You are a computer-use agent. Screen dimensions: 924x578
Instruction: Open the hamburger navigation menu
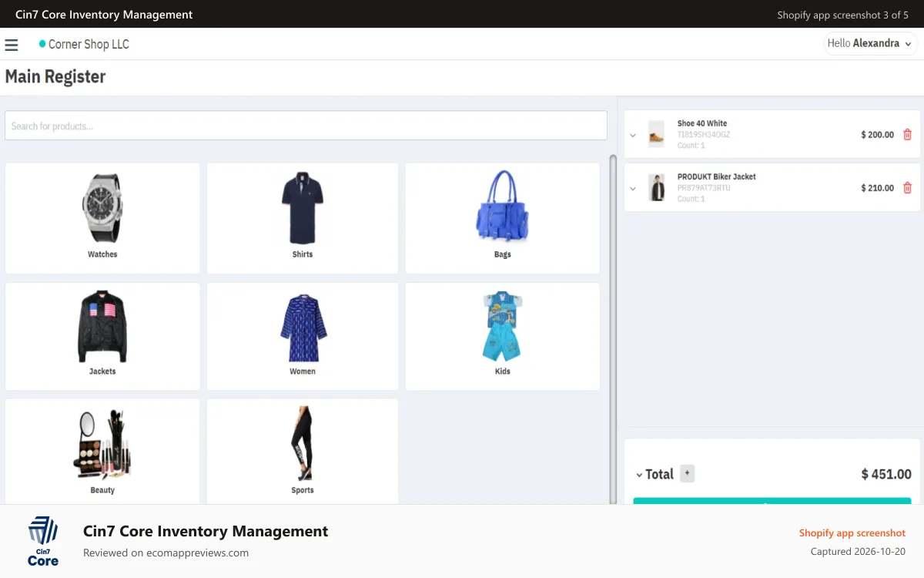(12, 45)
